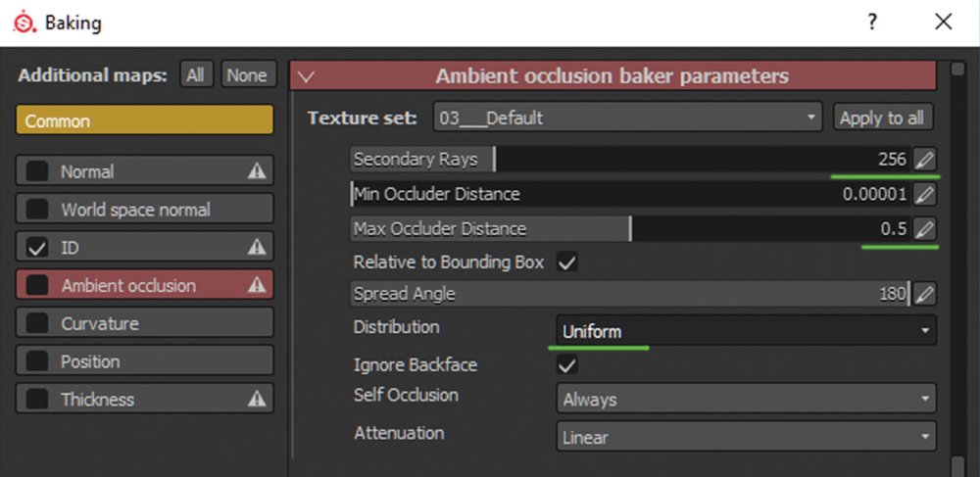
Task: Open the Texture set dropdown
Action: pyautogui.click(x=627, y=118)
